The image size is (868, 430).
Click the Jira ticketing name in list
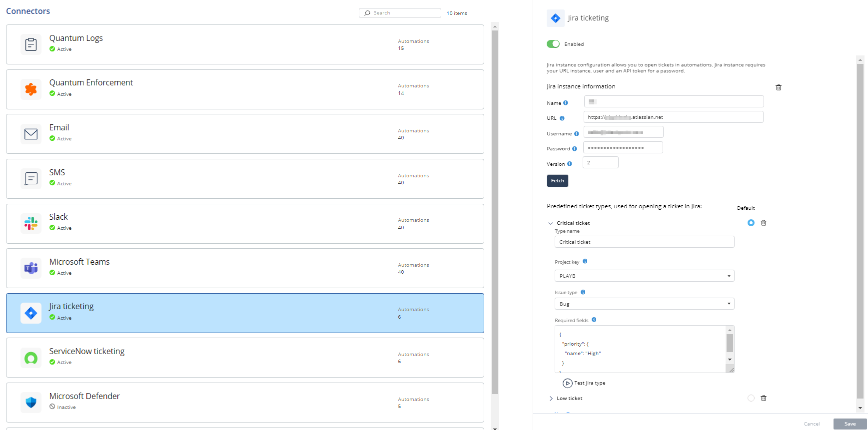pyautogui.click(x=71, y=306)
